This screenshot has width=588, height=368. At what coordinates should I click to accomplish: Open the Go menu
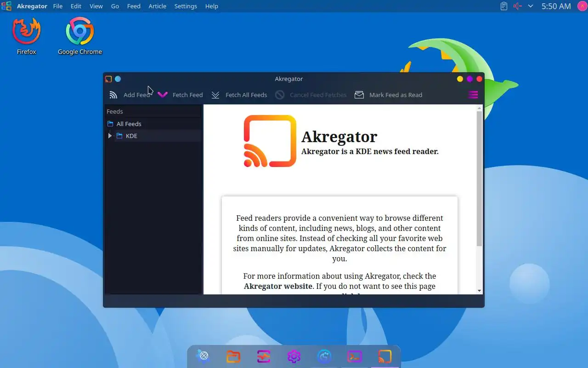(115, 6)
